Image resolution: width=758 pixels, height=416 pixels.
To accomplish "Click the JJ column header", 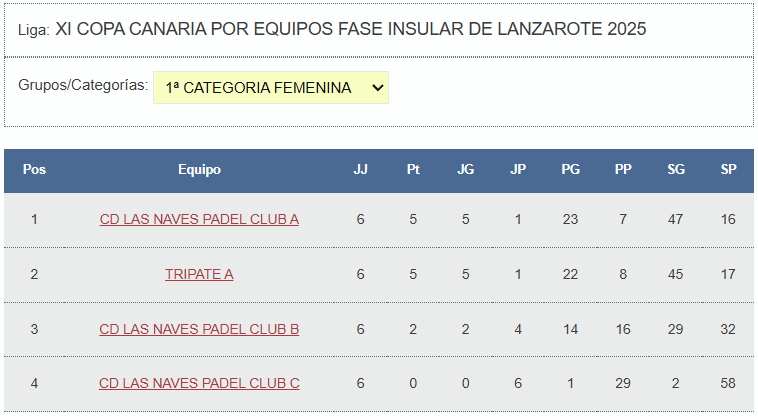I will (360, 170).
